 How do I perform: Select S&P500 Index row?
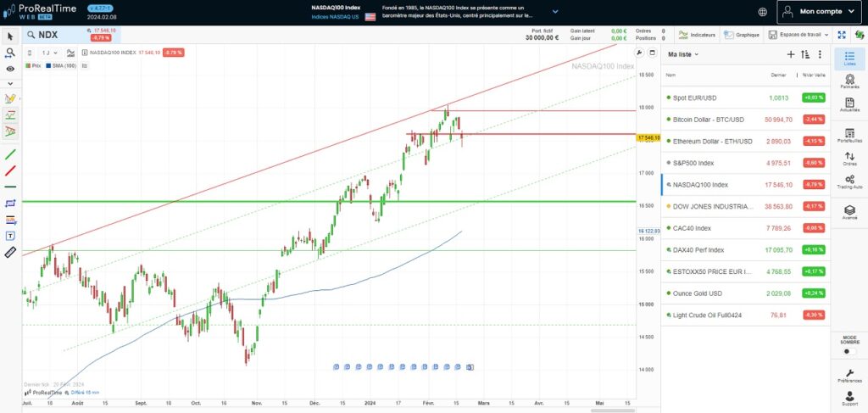coord(746,163)
